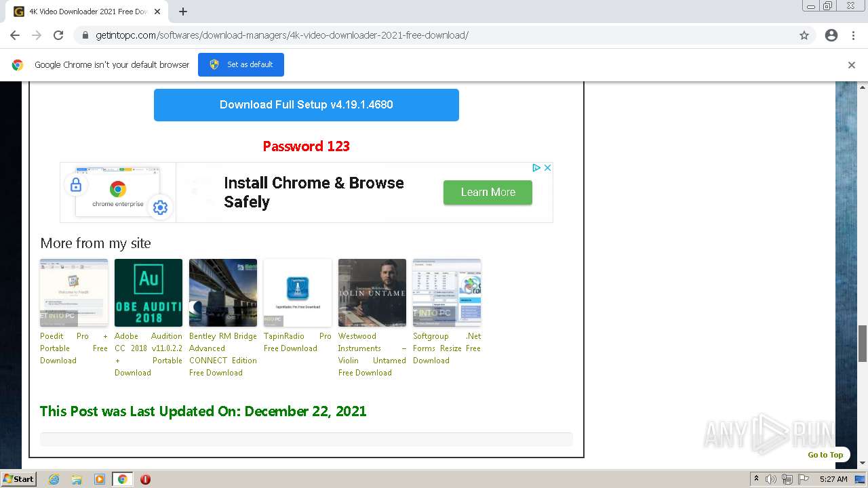Open the Softgroup .Net Forms Resize thumbnail
The width and height of the screenshot is (868, 488).
(447, 293)
